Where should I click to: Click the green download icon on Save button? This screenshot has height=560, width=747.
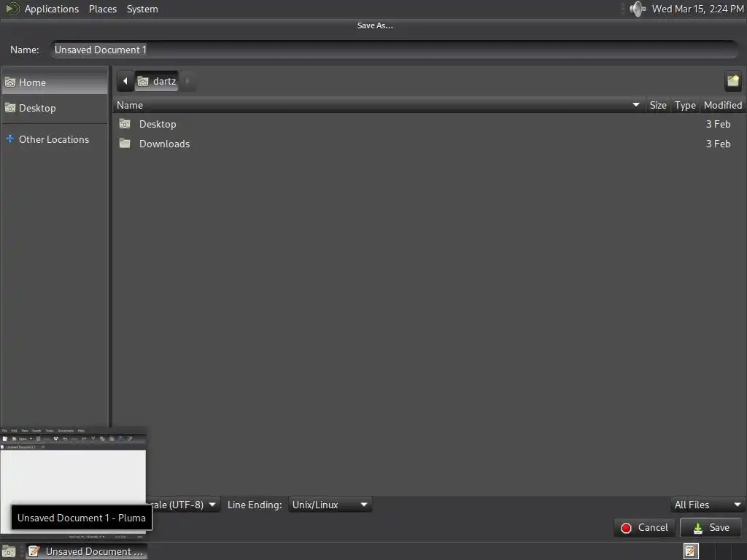698,528
